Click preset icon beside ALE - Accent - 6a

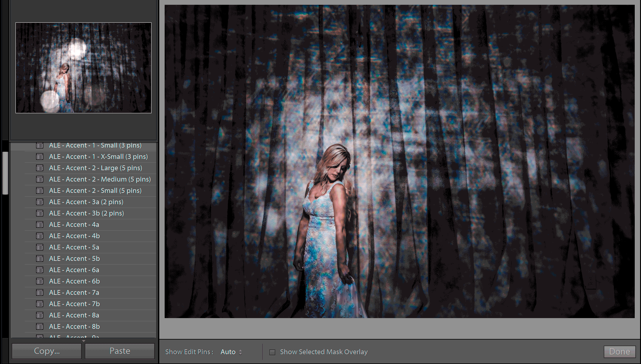pyautogui.click(x=40, y=270)
